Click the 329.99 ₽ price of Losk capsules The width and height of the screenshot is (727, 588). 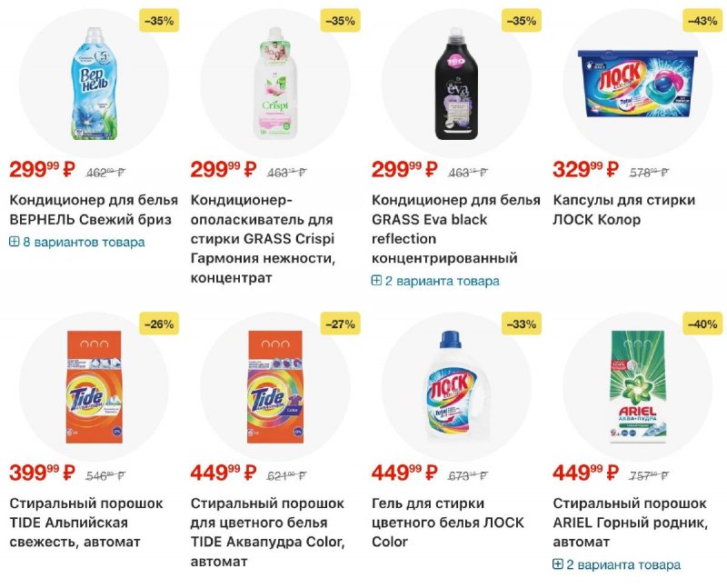tap(585, 169)
